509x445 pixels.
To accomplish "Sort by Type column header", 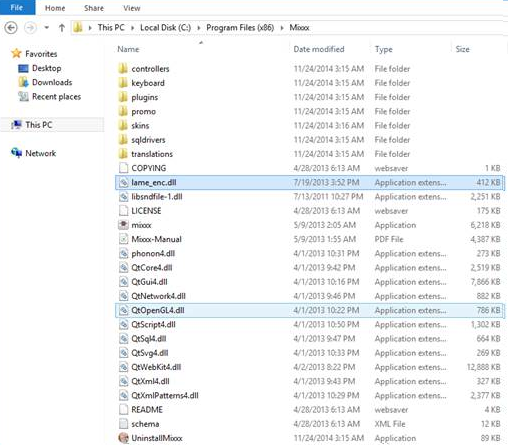I will point(383,49).
